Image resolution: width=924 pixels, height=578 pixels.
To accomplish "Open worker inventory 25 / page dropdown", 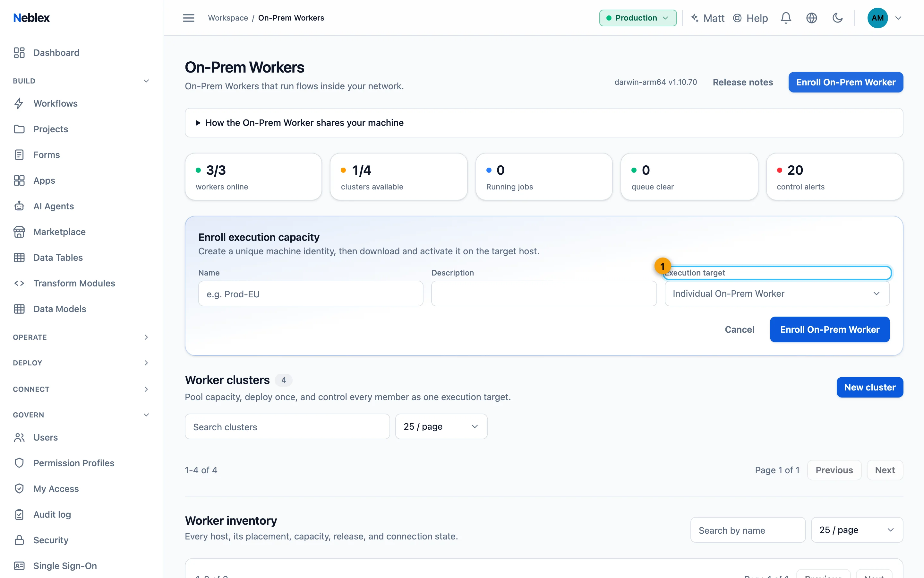I will [857, 530].
